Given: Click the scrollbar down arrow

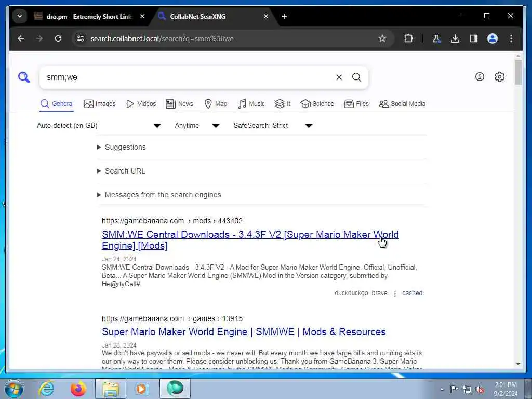Looking at the screenshot, I should (518, 364).
